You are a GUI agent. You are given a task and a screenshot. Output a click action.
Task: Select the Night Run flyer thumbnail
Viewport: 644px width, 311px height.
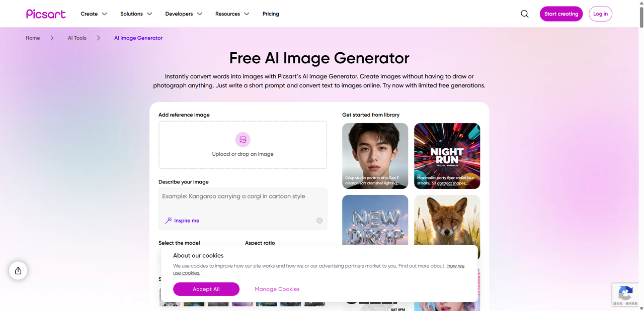447,156
